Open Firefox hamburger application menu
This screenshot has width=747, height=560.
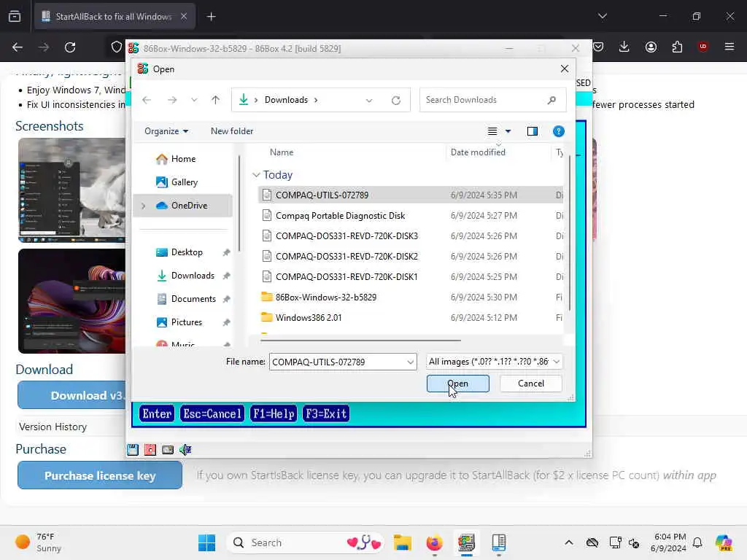729,47
